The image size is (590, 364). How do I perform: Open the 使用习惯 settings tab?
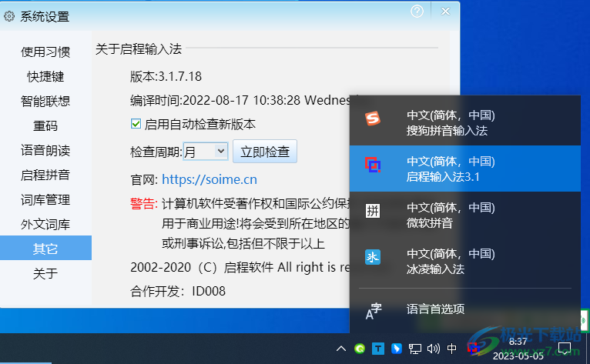point(45,52)
